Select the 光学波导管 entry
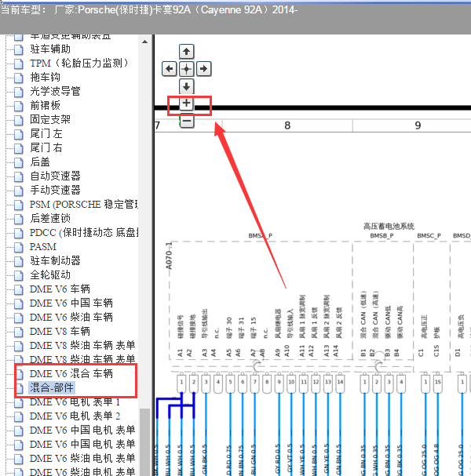 55,92
